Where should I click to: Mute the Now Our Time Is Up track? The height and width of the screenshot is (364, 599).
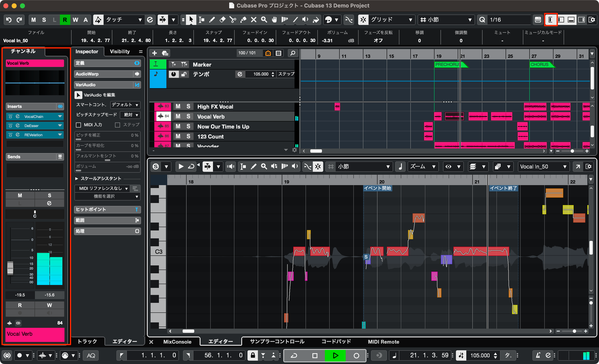178,126
